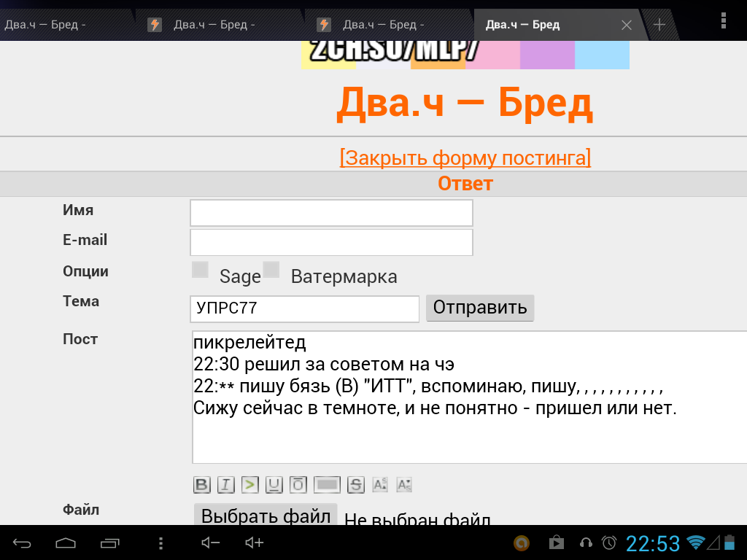The image size is (747, 560).
Task: Click the Ответ form header
Action: 465,184
